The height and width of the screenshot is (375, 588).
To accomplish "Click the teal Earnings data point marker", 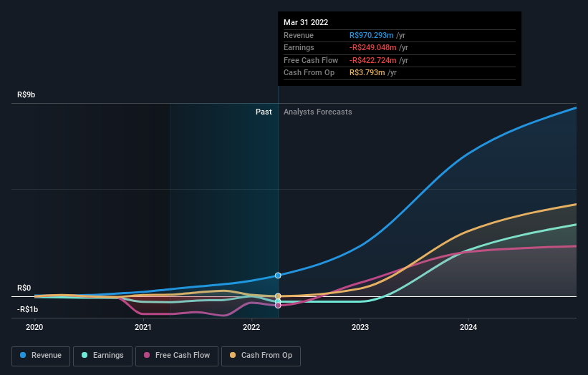I will pos(278,301).
